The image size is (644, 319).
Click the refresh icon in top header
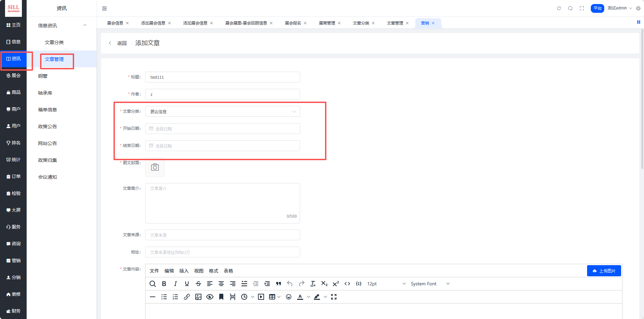point(559,8)
